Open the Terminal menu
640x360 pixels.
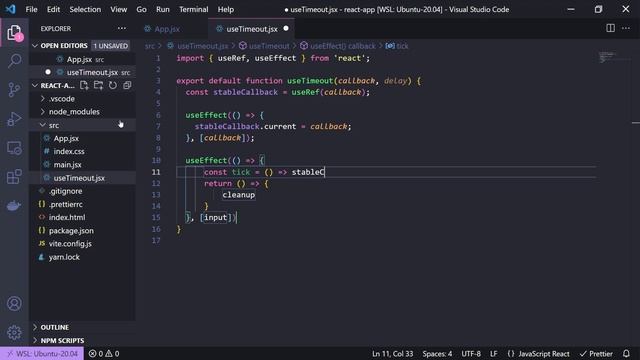click(x=193, y=9)
